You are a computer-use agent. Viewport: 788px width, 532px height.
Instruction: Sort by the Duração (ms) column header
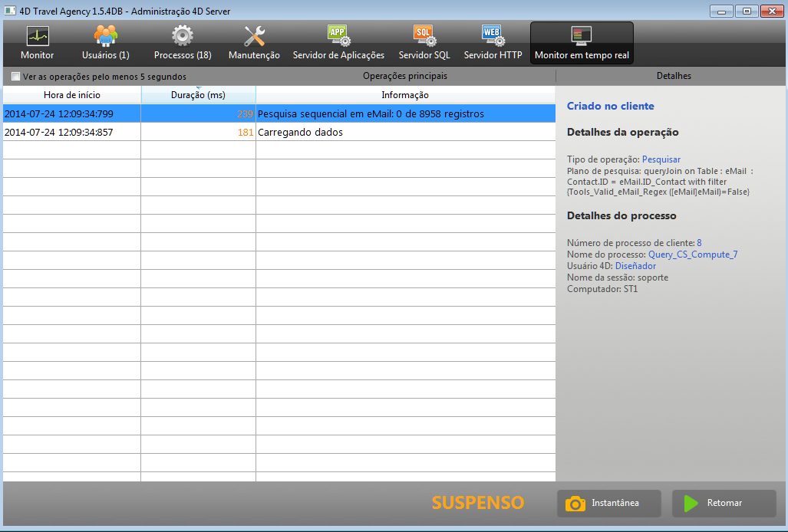[x=198, y=95]
